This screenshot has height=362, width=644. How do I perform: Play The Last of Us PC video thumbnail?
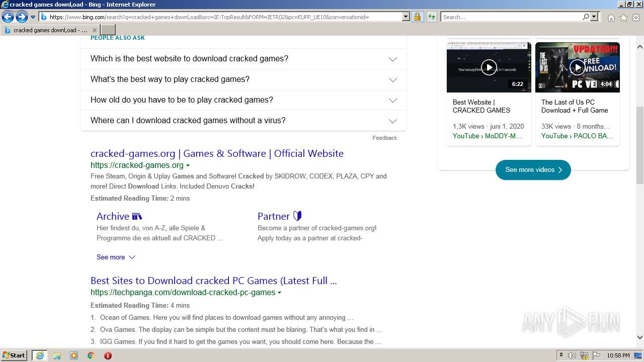point(578,67)
